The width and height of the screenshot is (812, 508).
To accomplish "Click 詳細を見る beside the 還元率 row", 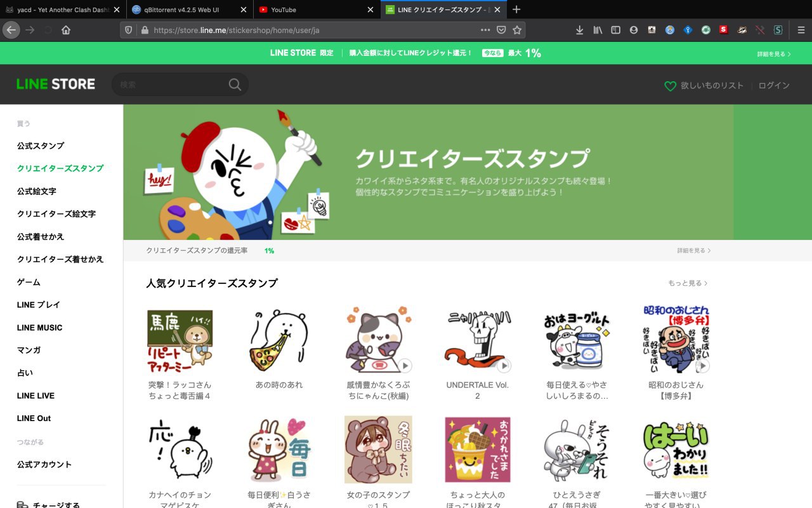I will pos(694,251).
